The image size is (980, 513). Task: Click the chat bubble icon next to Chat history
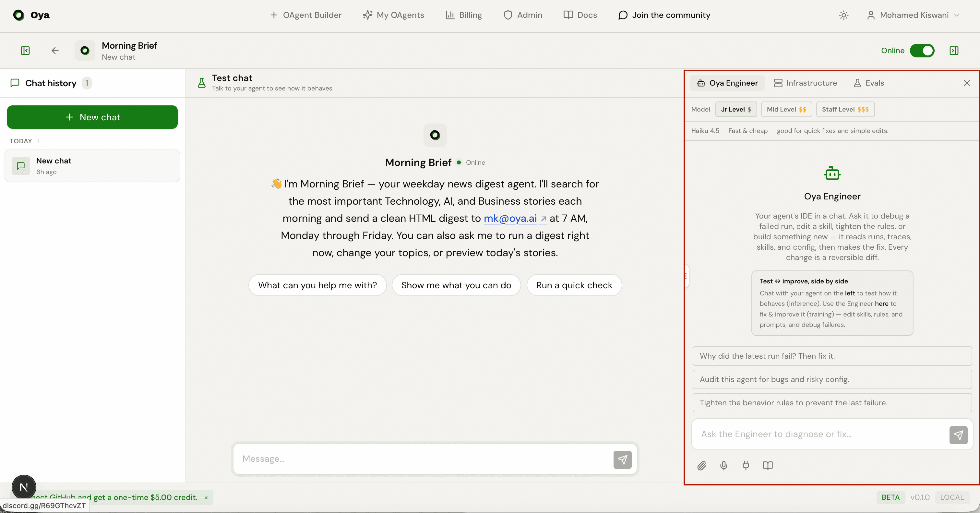point(15,83)
